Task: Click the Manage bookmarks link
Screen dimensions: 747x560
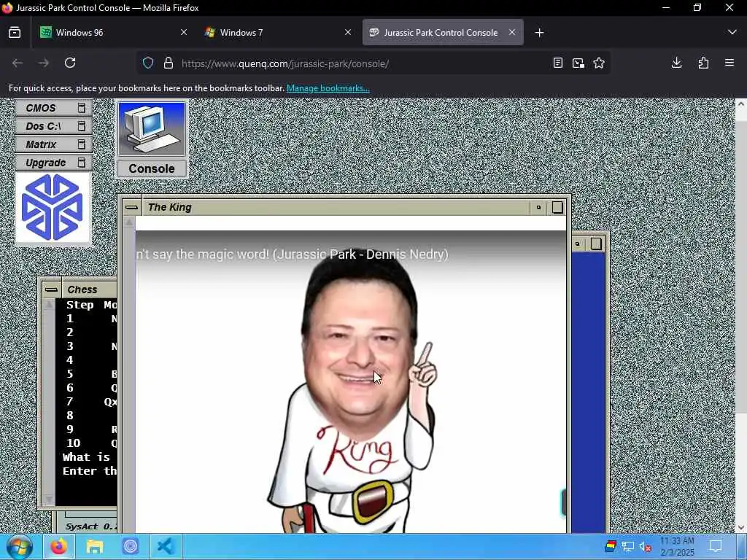Action: 328,88
